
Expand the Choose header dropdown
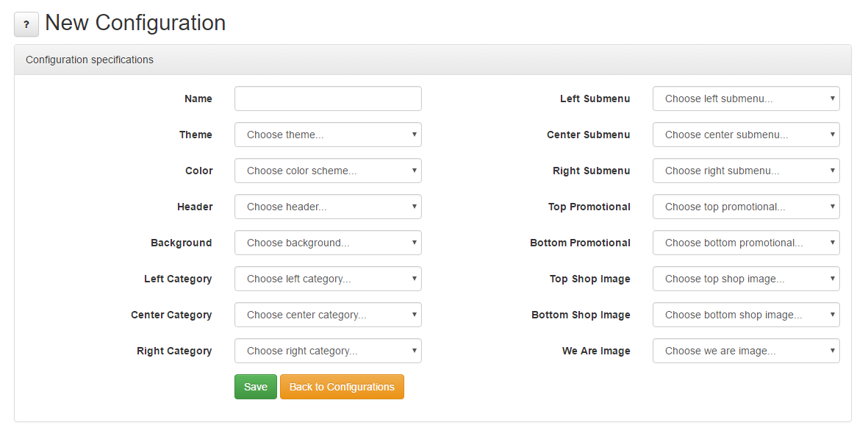pos(328,207)
